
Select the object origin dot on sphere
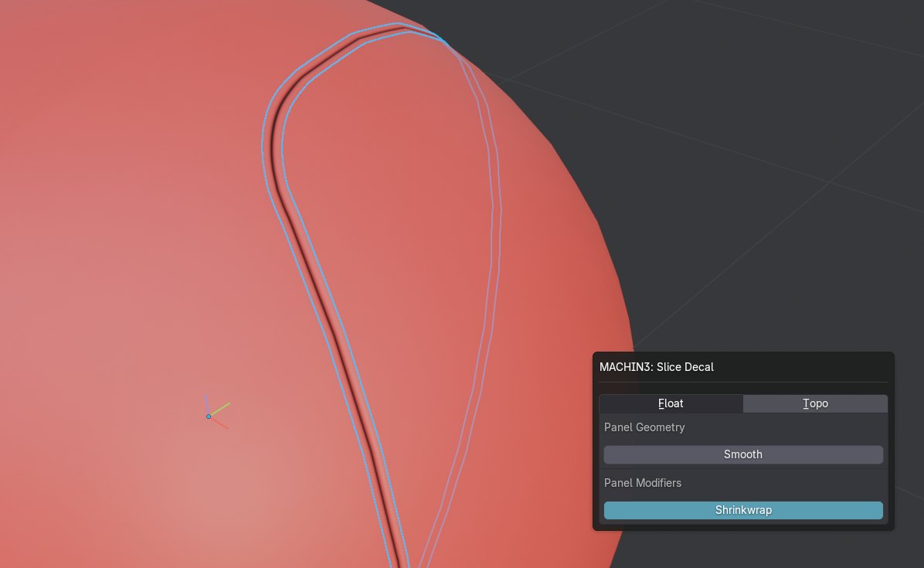coord(209,417)
